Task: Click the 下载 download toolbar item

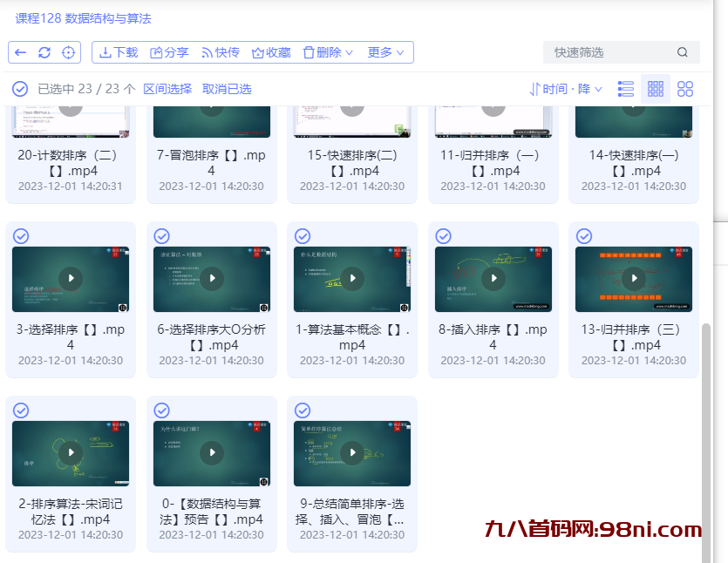Action: pyautogui.click(x=118, y=52)
